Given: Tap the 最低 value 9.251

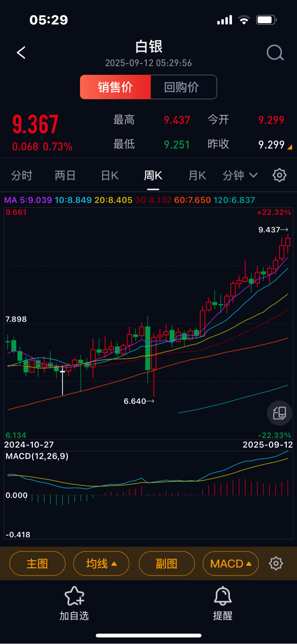Looking at the screenshot, I should click(x=177, y=145).
